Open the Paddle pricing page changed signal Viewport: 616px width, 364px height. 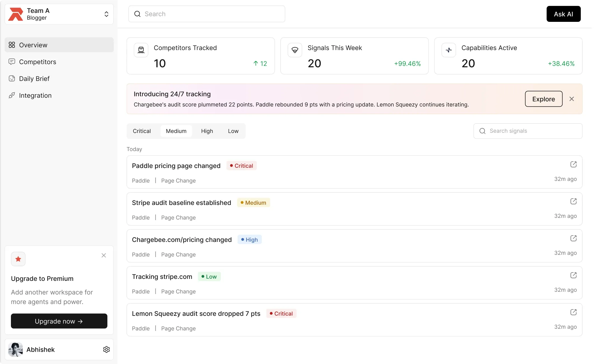[354, 172]
